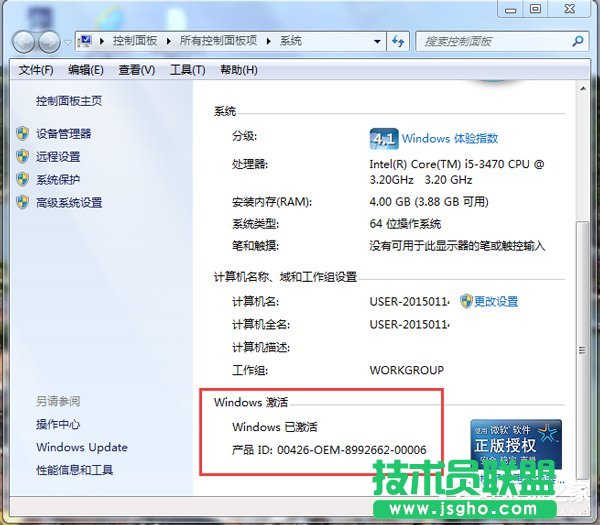This screenshot has height=525, width=600.
Task: Click the vertical scrollbar thumb
Action: pyautogui.click(x=583, y=350)
